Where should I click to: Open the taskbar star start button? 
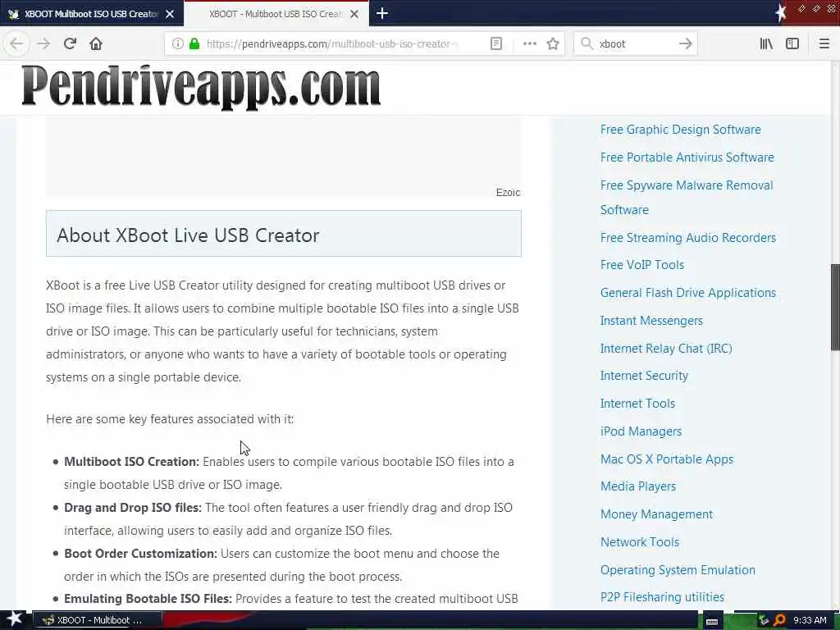pyautogui.click(x=14, y=620)
